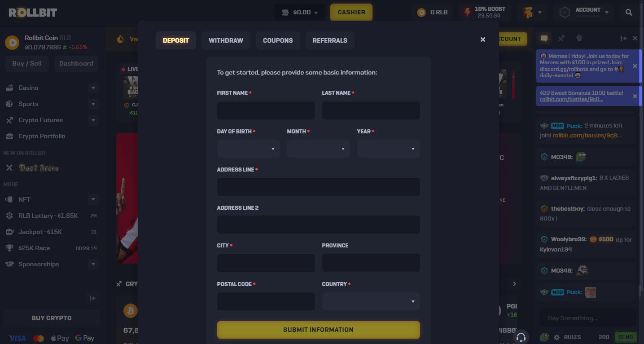Open the Pepe emoji picker in chat

pyautogui.click(x=545, y=337)
